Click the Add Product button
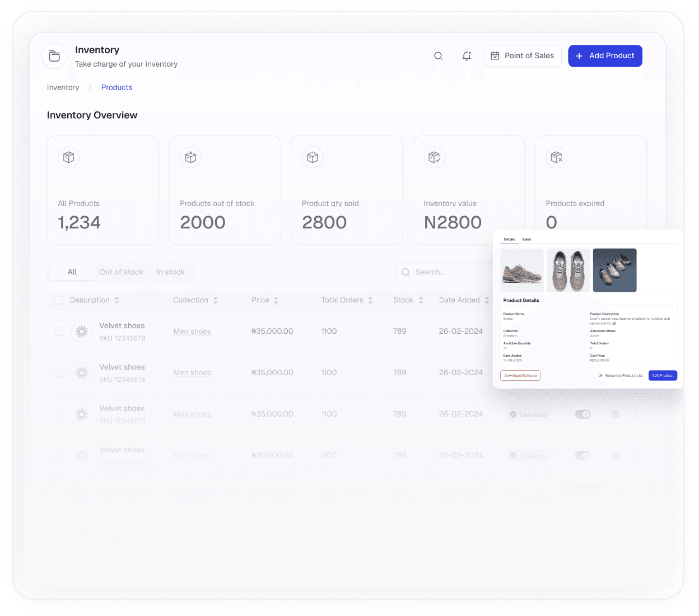699x616 pixels. (605, 56)
